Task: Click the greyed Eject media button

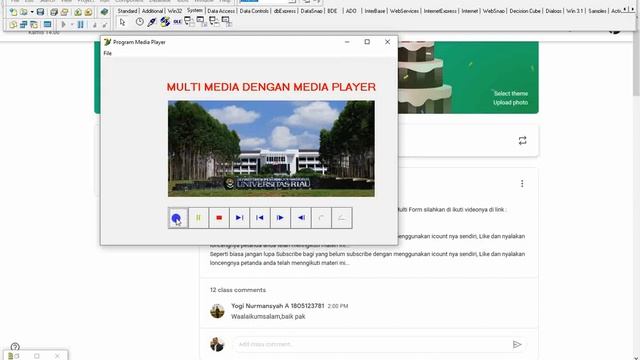Action: (x=342, y=218)
